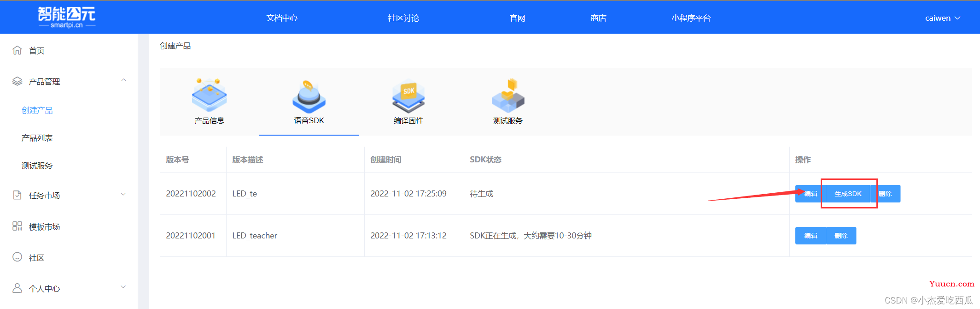The image size is (980, 309).
Task: Click the smiley icon beside 社区
Action: coord(17,257)
